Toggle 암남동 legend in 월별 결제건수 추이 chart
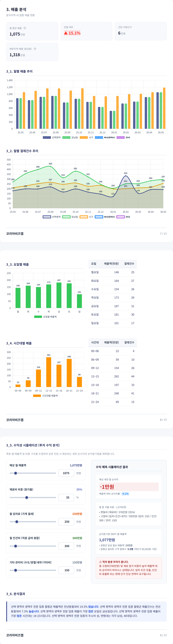Screen dimensions: 173x644 point(70,217)
